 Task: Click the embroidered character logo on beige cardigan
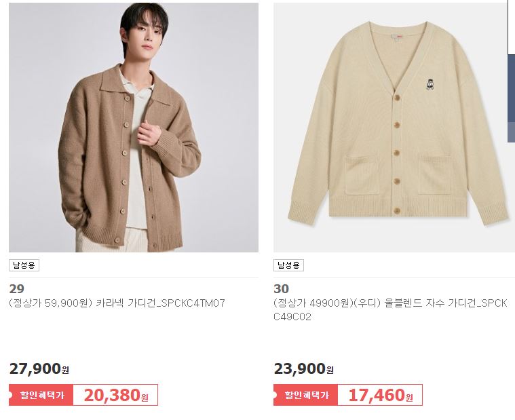[430, 84]
